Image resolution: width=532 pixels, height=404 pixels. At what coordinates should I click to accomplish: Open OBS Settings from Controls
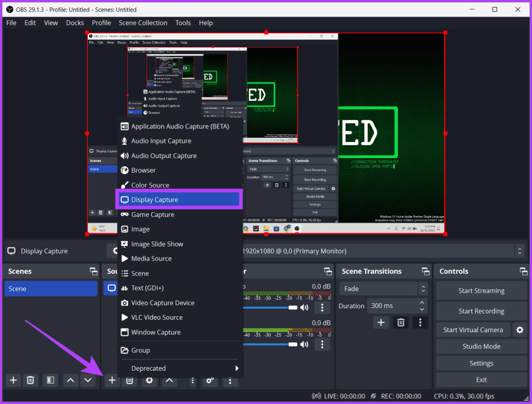481,363
